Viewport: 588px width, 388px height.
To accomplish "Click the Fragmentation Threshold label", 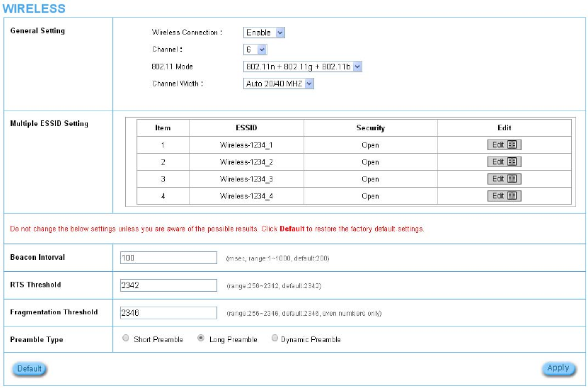I will tap(54, 312).
